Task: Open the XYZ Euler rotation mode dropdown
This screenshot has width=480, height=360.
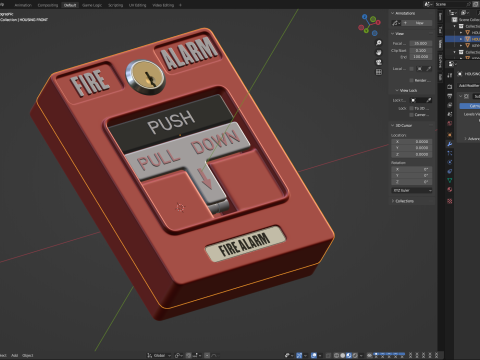Action: tap(412, 190)
